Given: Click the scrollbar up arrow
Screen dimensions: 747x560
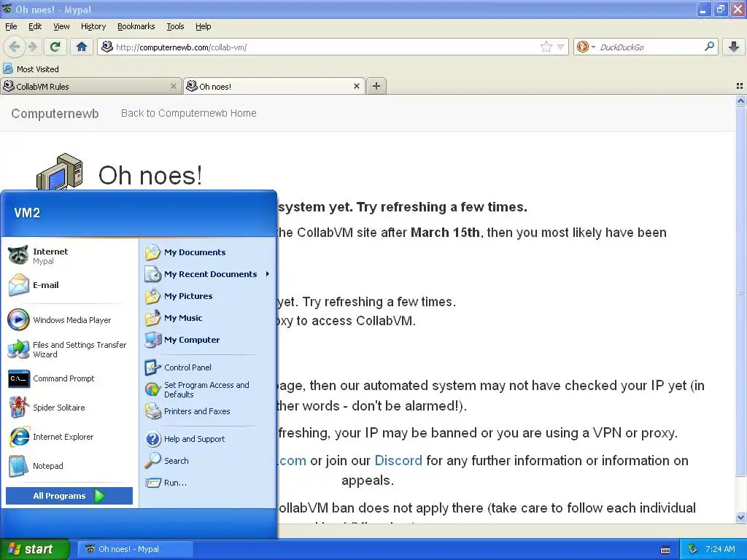Looking at the screenshot, I should pyautogui.click(x=740, y=101).
